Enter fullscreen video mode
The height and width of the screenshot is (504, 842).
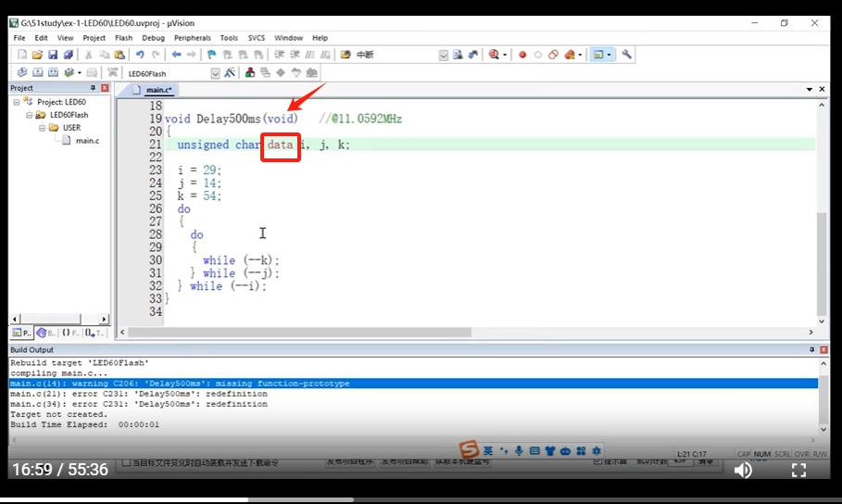pos(798,470)
